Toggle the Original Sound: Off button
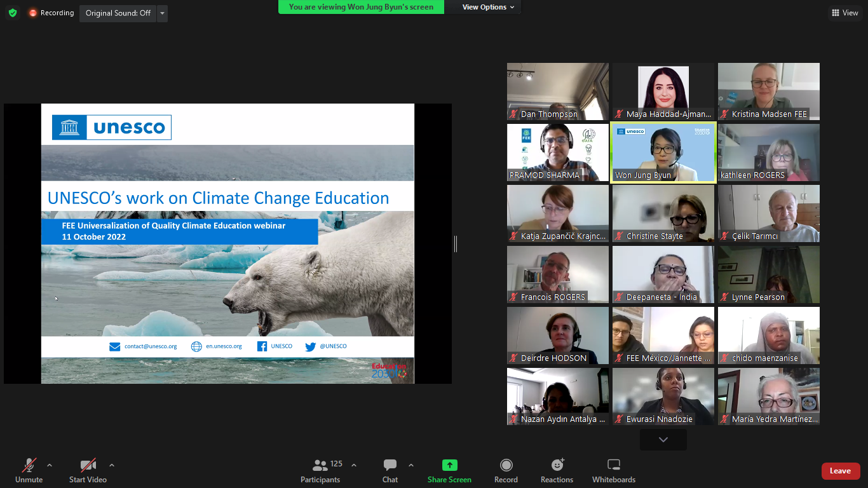 click(118, 13)
